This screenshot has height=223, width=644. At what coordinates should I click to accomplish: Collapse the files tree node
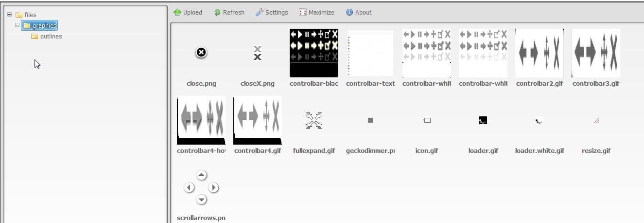point(10,15)
